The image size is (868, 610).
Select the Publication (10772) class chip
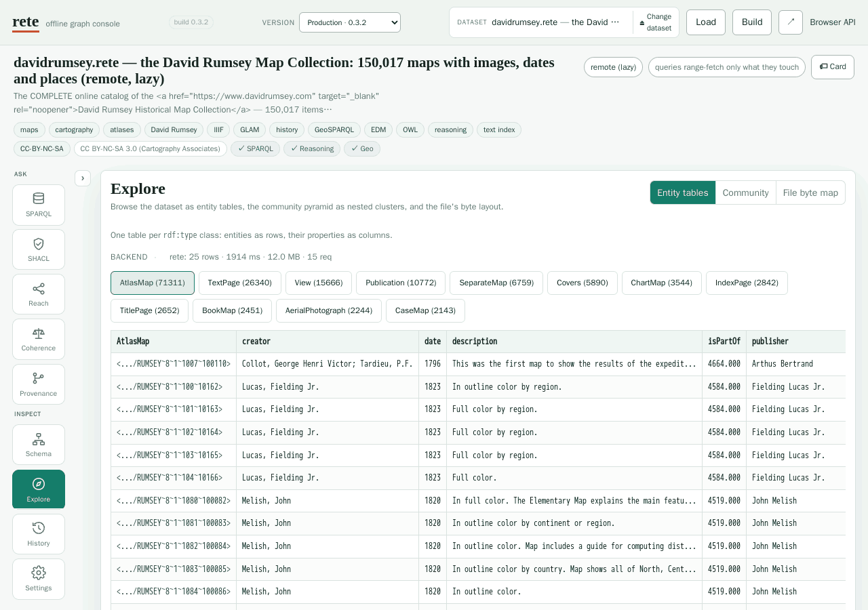(x=401, y=283)
